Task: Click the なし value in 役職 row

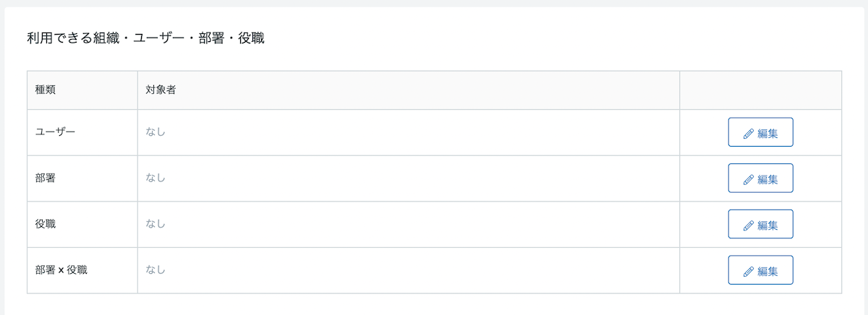Action: point(156,224)
